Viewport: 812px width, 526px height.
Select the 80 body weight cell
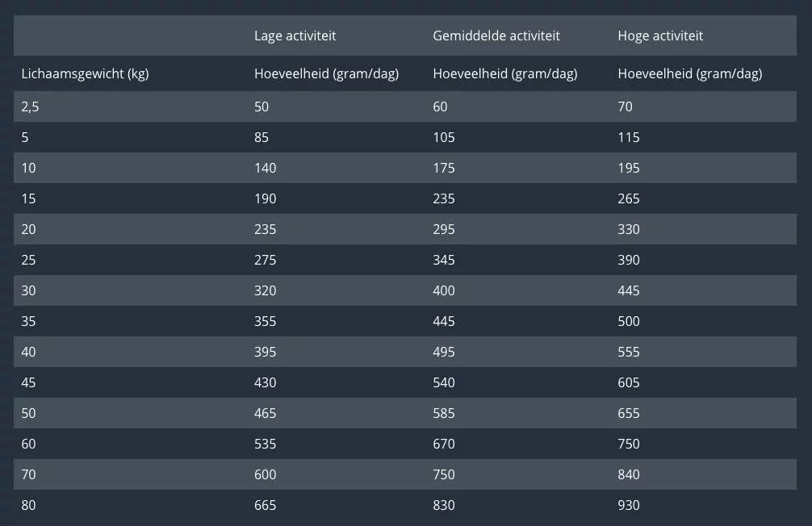pyautogui.click(x=28, y=505)
